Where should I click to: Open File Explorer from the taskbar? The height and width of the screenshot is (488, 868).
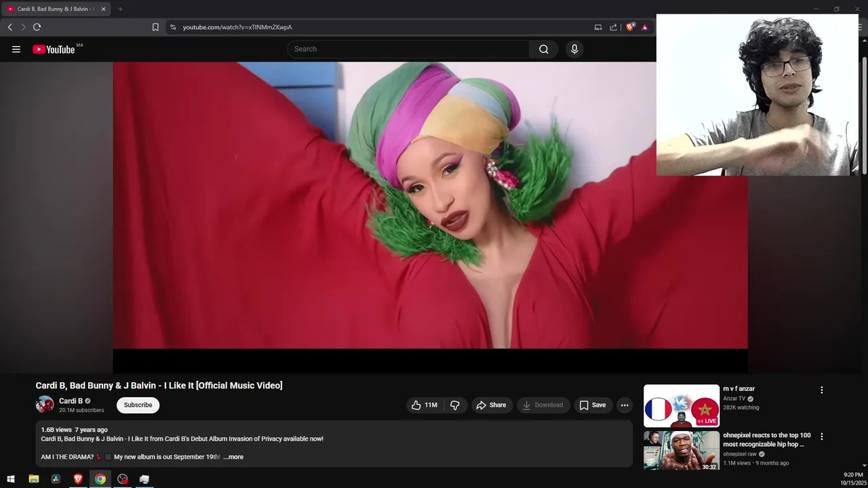(33, 479)
